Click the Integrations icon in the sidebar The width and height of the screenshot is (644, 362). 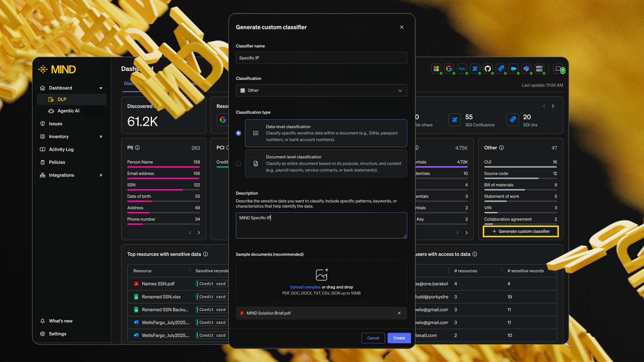click(x=43, y=175)
